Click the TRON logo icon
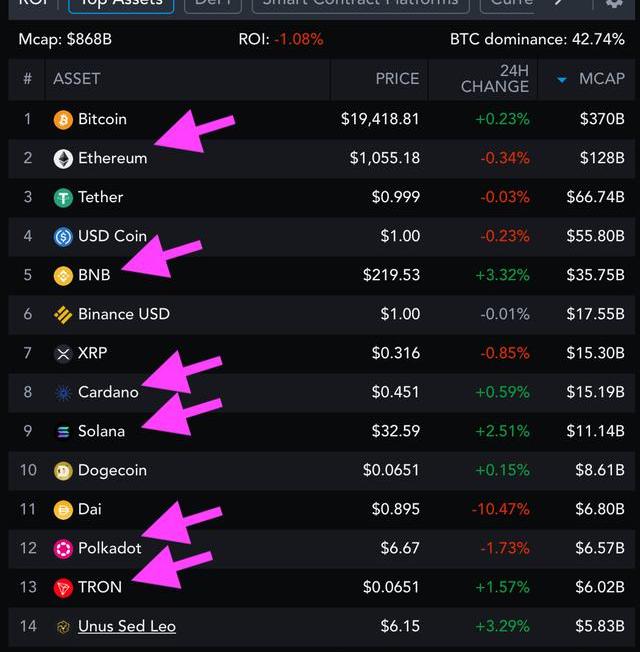The height and width of the screenshot is (652, 640). [63, 587]
